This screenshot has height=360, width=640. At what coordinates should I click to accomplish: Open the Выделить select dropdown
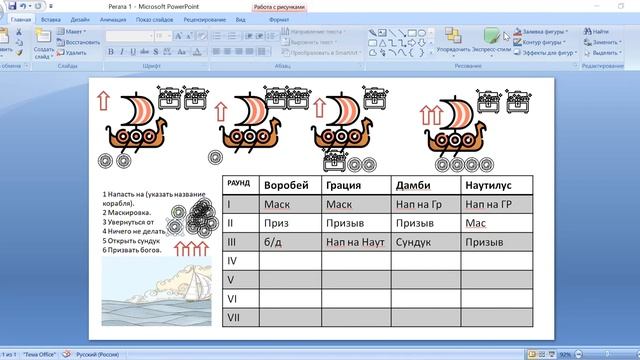click(602, 53)
